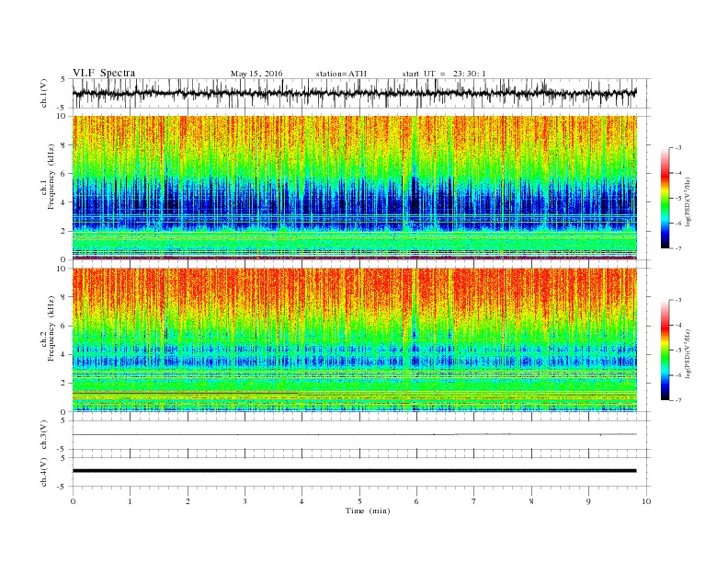
Task: Click the time axis tick label '8'
Action: click(x=531, y=501)
